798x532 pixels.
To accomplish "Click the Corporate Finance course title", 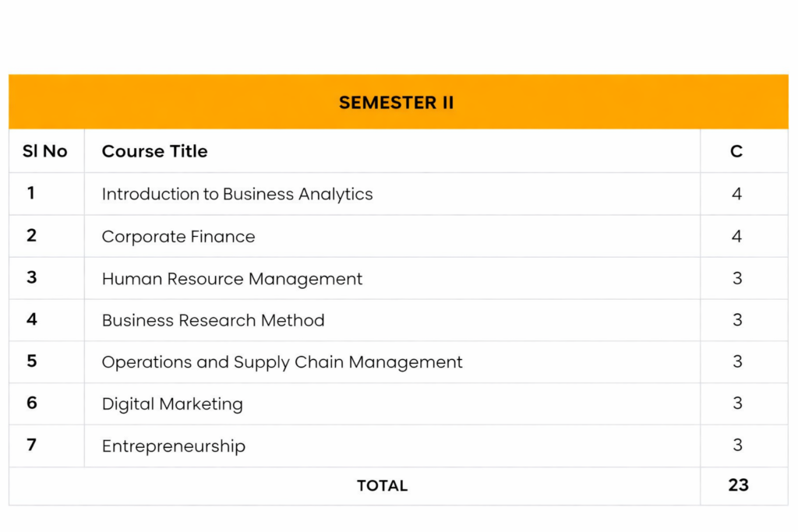I will click(x=178, y=237).
